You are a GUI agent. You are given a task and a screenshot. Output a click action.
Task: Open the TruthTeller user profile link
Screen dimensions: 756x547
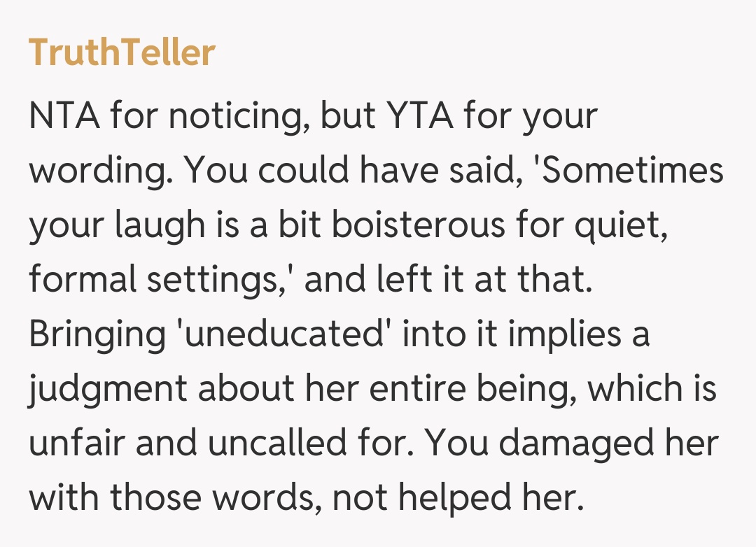(122, 52)
